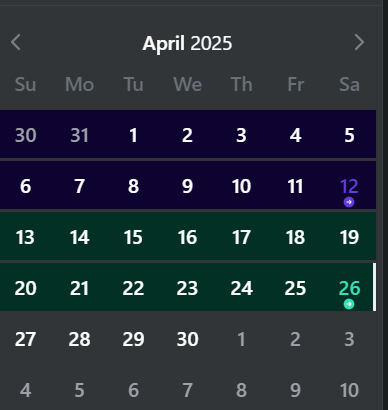Image resolution: width=388 pixels, height=410 pixels.
Task: Pick April 30 on the calendar
Action: [x=187, y=339]
